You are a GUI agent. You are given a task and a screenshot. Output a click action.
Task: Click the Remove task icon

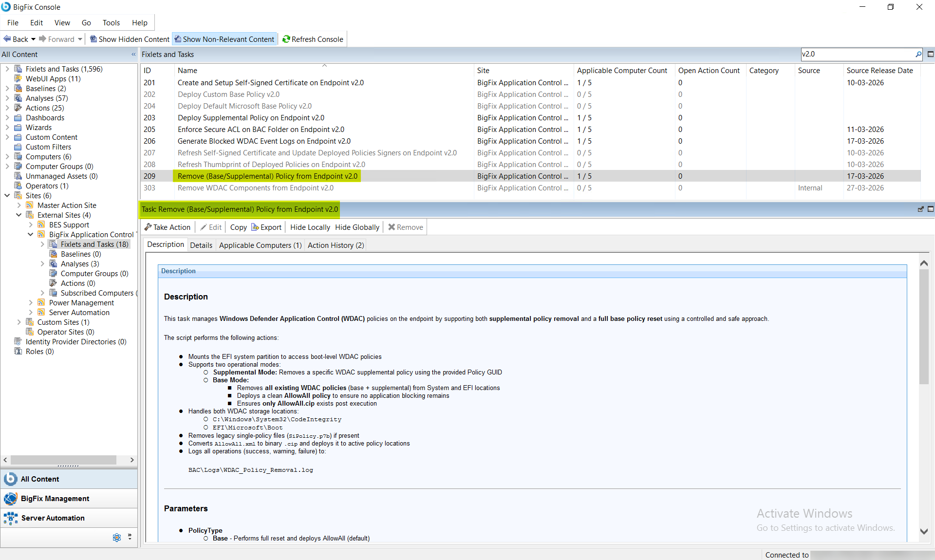point(392,227)
